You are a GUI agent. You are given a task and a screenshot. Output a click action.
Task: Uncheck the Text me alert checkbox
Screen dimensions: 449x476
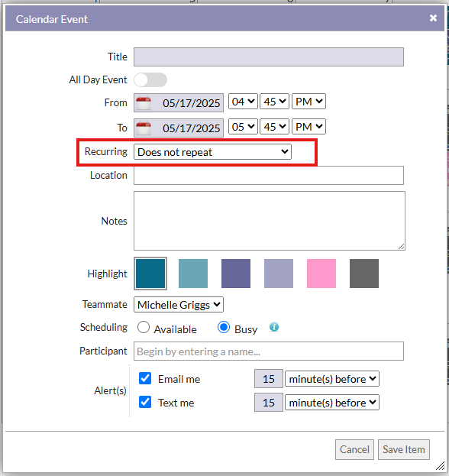[145, 402]
